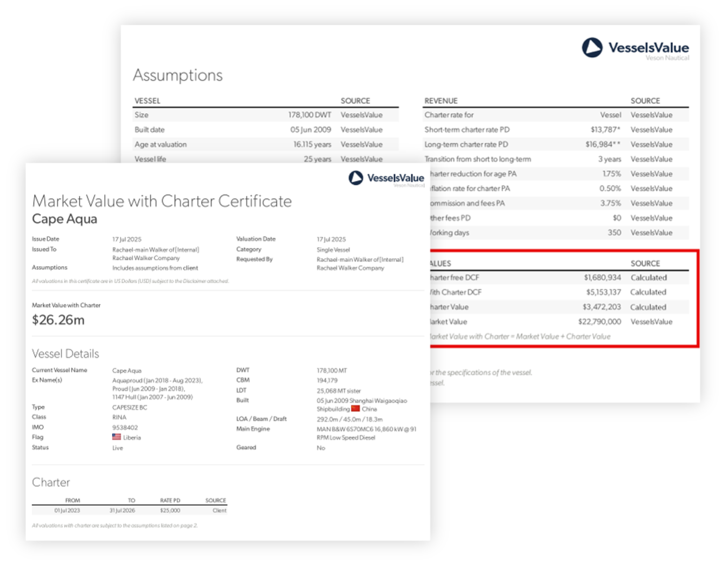Click the triangle emblem in the certificate logo
The image size is (728, 570).
(356, 177)
